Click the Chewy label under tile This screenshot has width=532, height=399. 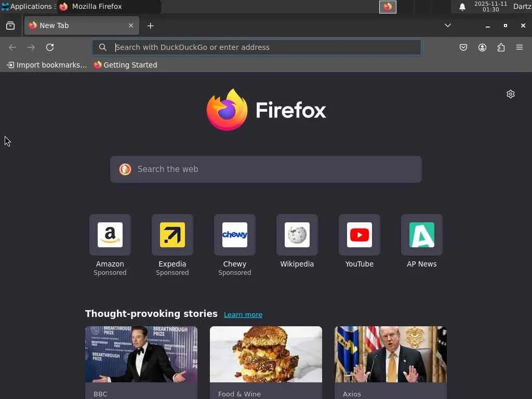(x=235, y=264)
